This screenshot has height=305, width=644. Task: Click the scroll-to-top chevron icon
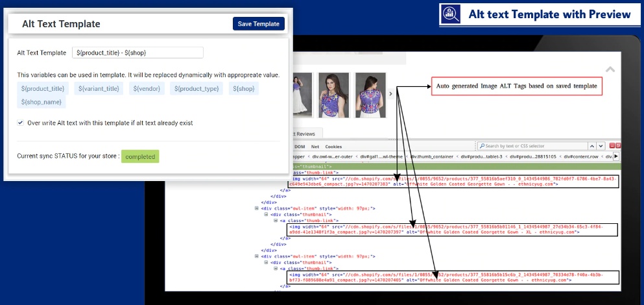click(610, 69)
